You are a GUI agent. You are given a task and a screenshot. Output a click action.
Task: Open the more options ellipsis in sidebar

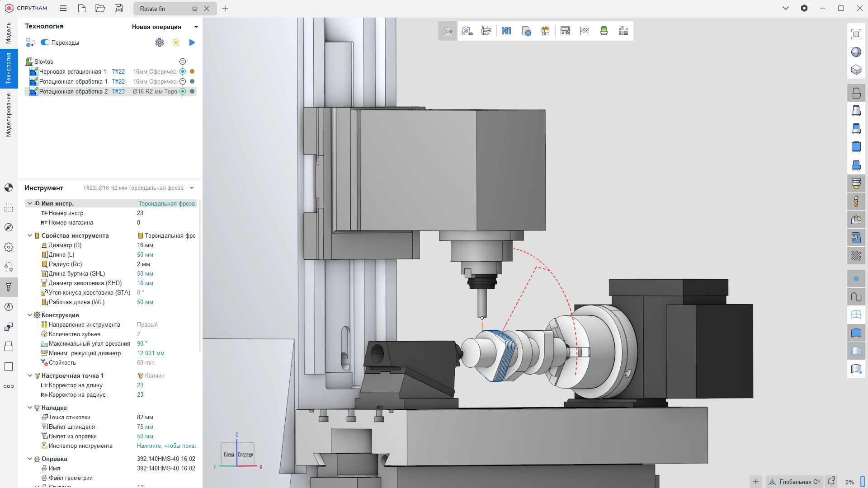pyautogui.click(x=9, y=386)
